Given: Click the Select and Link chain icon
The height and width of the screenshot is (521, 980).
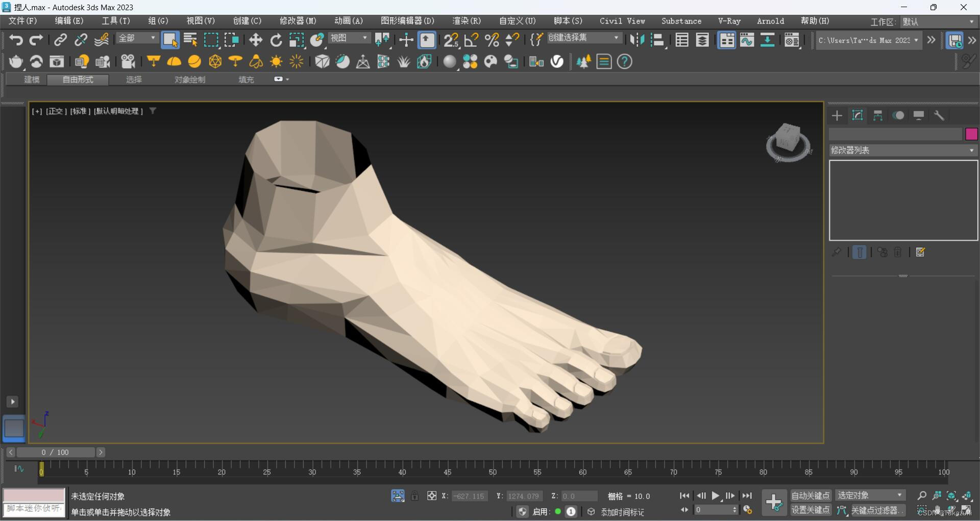Looking at the screenshot, I should (61, 40).
